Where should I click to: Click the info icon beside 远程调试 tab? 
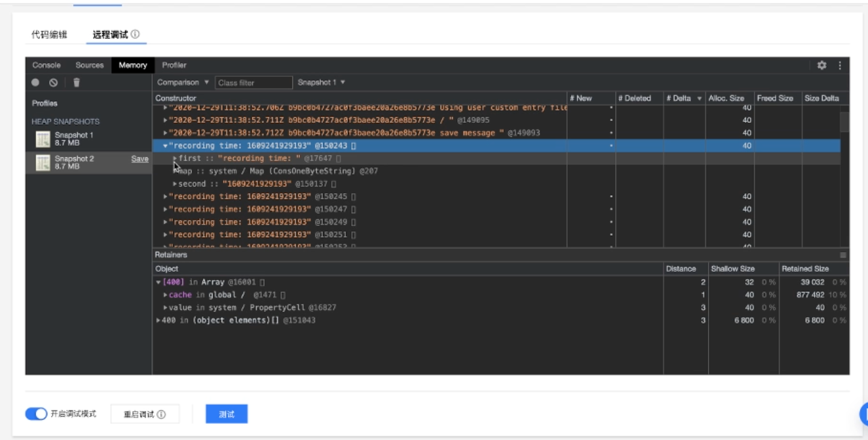[x=135, y=34]
